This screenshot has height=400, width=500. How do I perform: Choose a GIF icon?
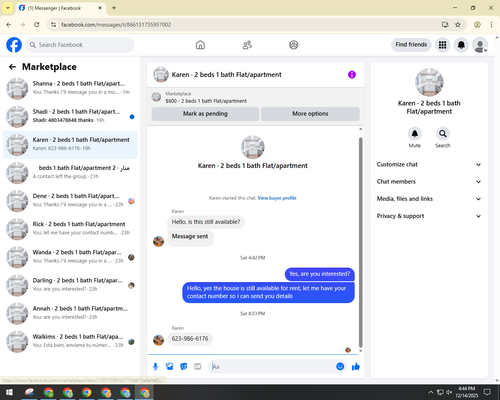pyautogui.click(x=198, y=367)
